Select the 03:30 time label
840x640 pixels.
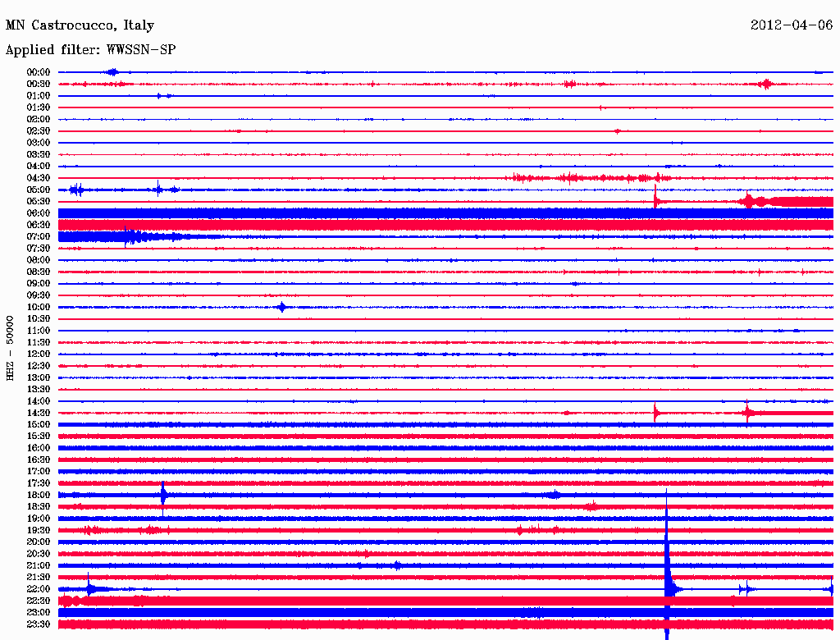point(39,154)
